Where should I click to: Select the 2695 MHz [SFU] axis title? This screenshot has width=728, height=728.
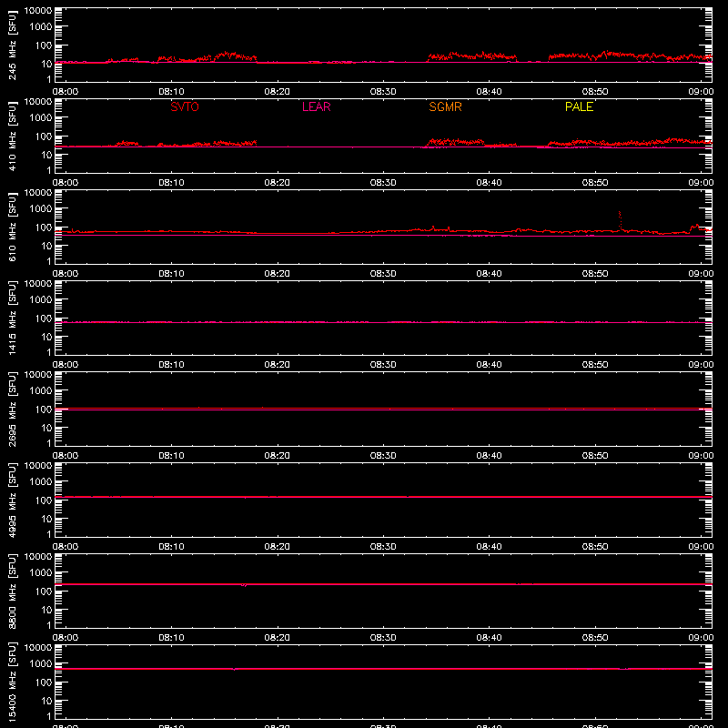pos(12,409)
